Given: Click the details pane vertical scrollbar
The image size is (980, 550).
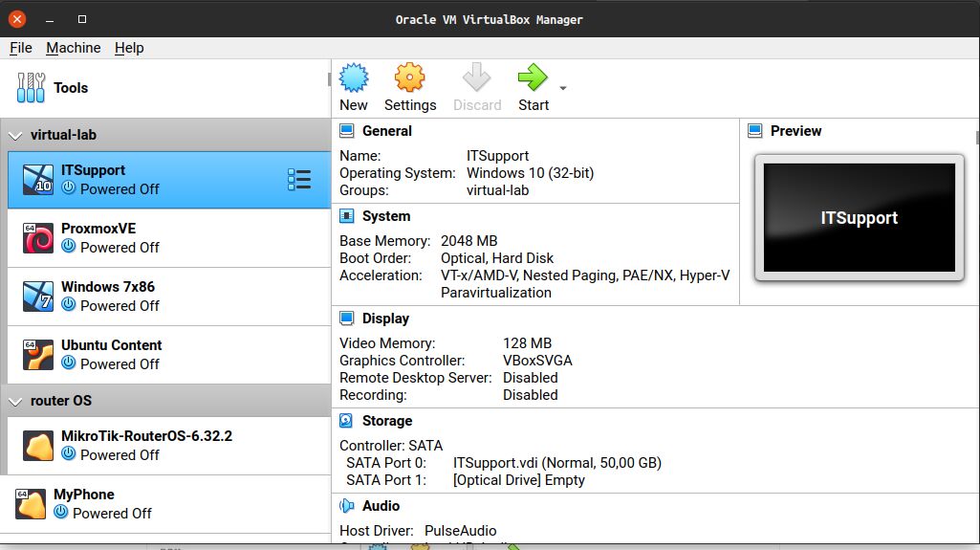Looking at the screenshot, I should click(x=977, y=138).
